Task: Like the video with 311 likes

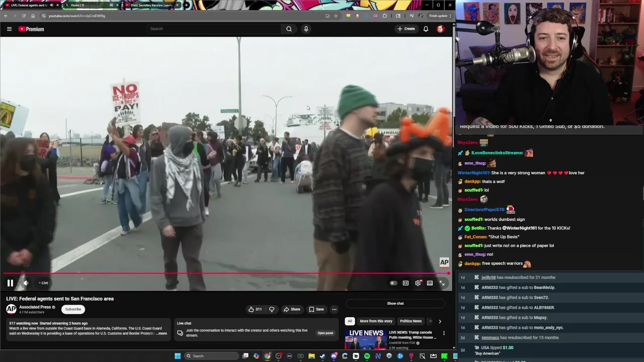Action: 255,309
